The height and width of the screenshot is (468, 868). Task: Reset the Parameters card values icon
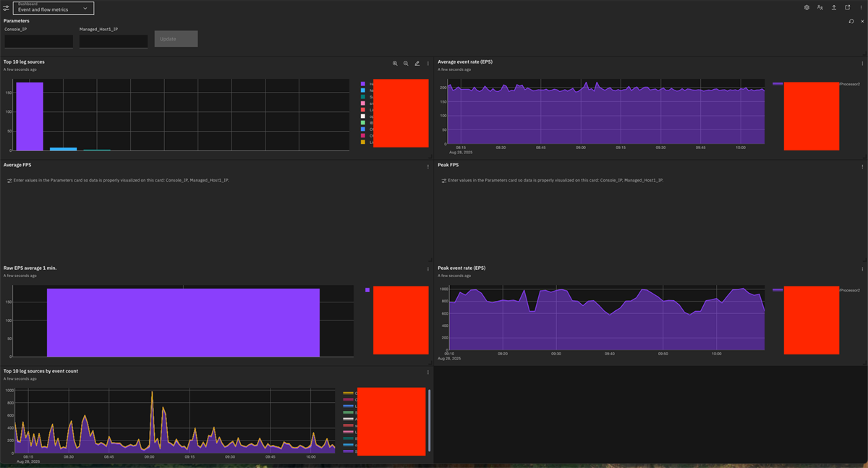tap(851, 22)
